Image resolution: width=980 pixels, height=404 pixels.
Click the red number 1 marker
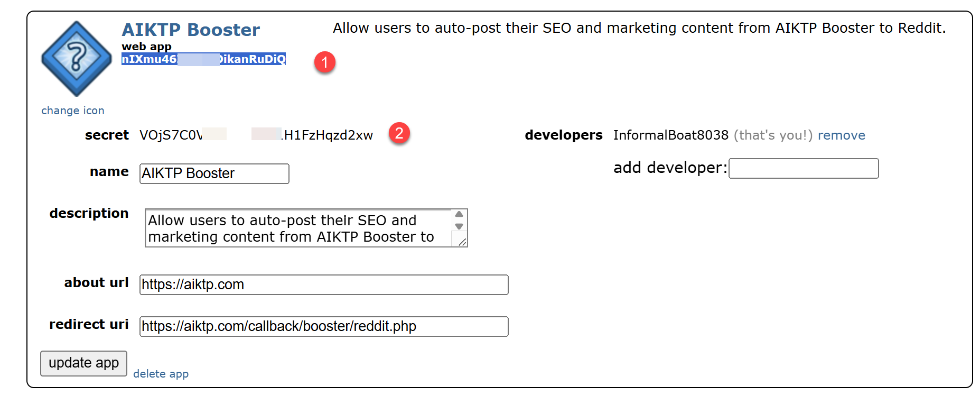pyautogui.click(x=325, y=62)
